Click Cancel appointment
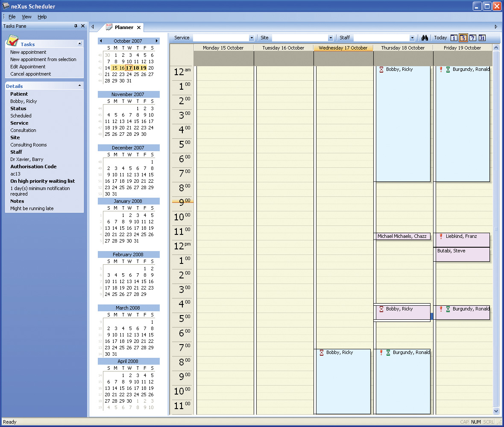Screen dimensions: 504x427 [30, 74]
